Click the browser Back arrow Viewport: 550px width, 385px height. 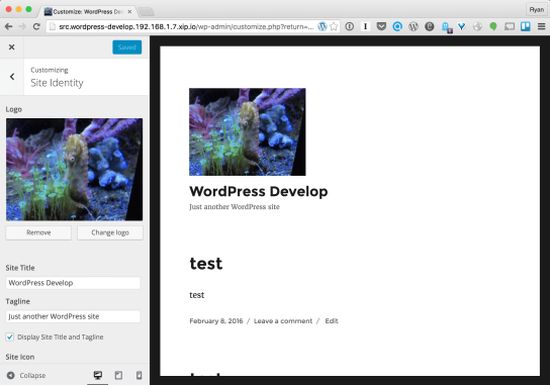pyautogui.click(x=9, y=26)
